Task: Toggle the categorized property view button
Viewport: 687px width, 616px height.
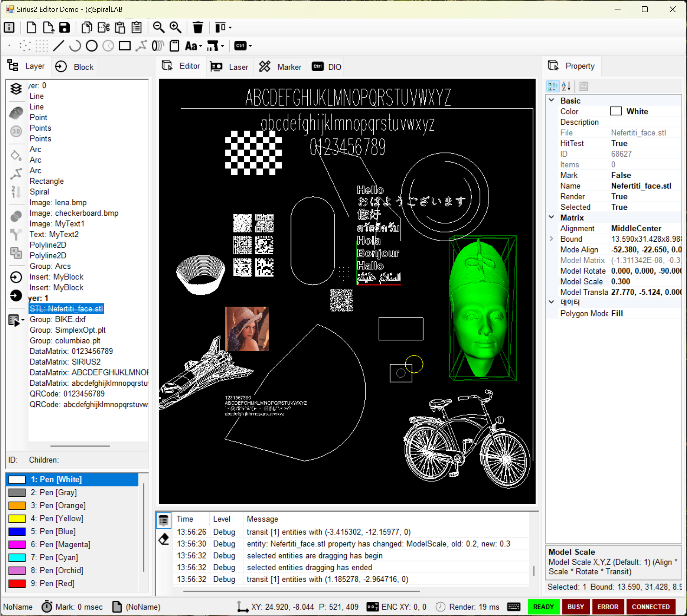Action: (553, 86)
